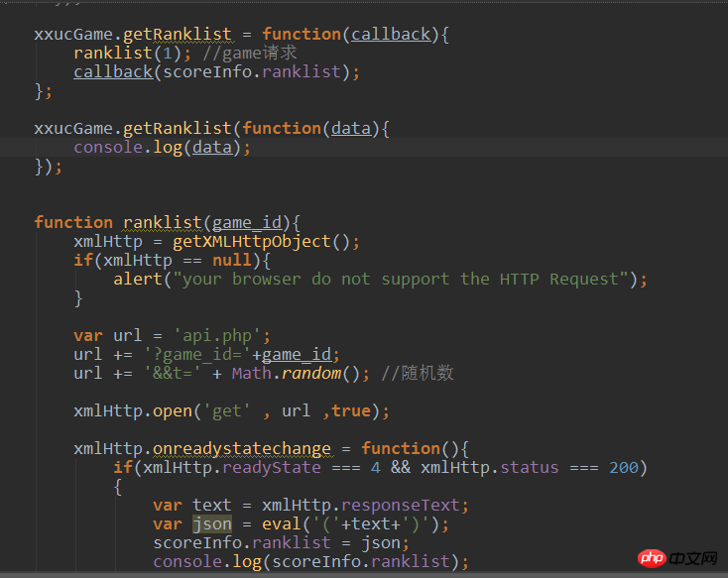Viewport: 728px width, 578px height.
Task: Click the 'get' string in xmlHttp.open
Action: (x=226, y=411)
